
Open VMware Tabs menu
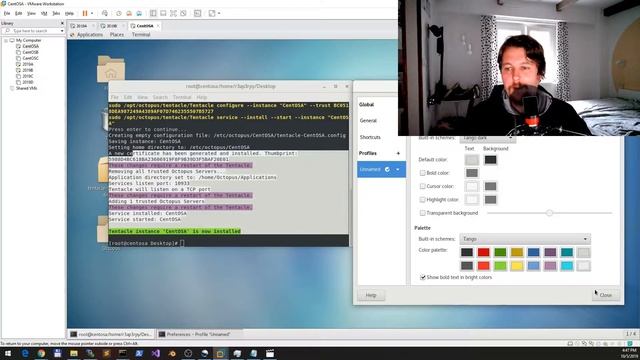56,13
